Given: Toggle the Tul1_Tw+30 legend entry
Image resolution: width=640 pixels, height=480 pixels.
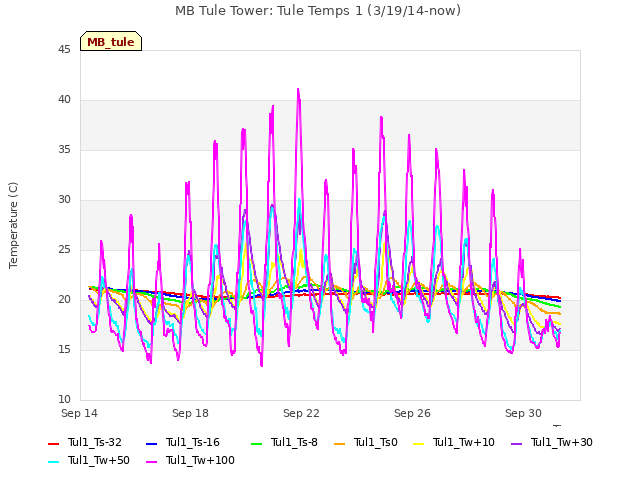Looking at the screenshot, I should coord(552,442).
